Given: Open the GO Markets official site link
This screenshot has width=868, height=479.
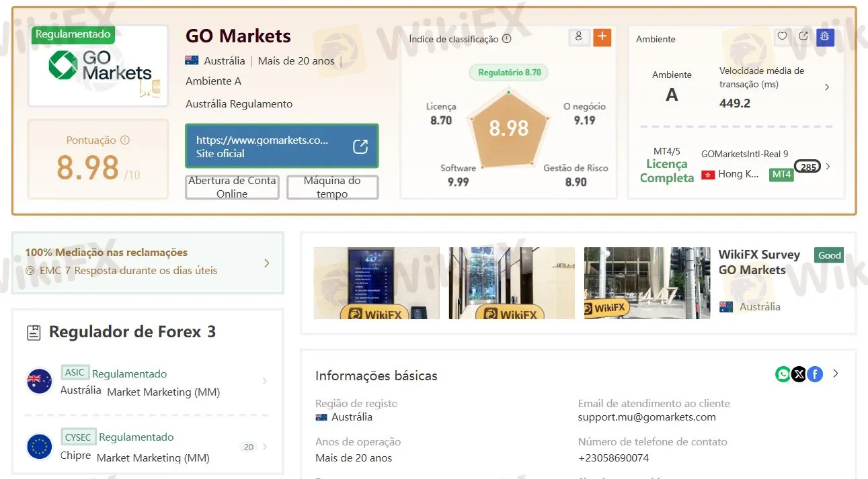Looking at the screenshot, I should (282, 146).
